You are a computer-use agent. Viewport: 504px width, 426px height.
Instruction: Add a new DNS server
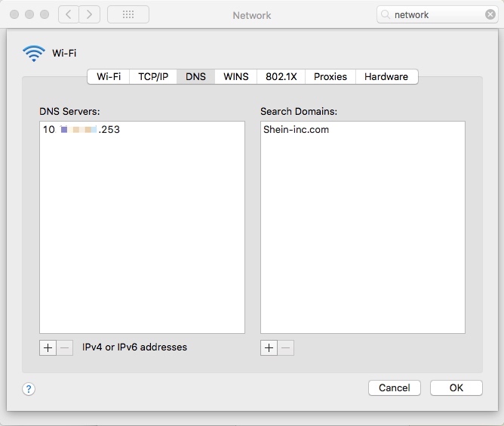(x=48, y=347)
